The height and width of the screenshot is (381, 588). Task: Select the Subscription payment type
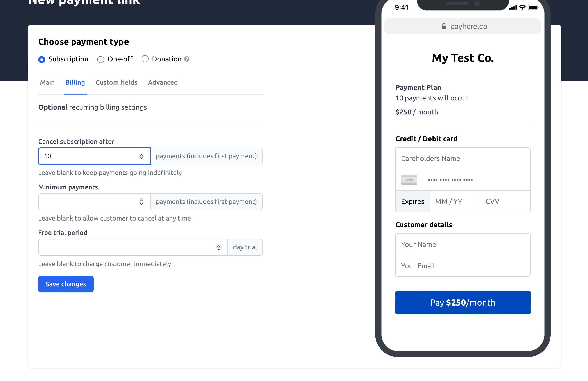[42, 59]
